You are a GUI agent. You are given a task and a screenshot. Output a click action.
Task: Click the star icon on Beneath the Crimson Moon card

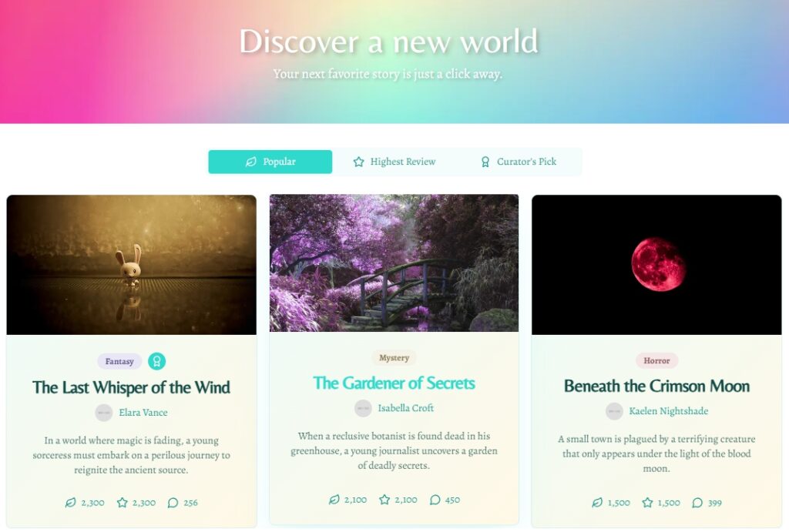tap(647, 502)
